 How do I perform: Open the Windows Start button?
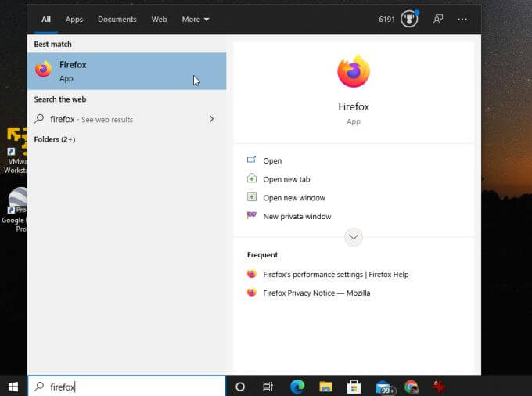tap(13, 387)
